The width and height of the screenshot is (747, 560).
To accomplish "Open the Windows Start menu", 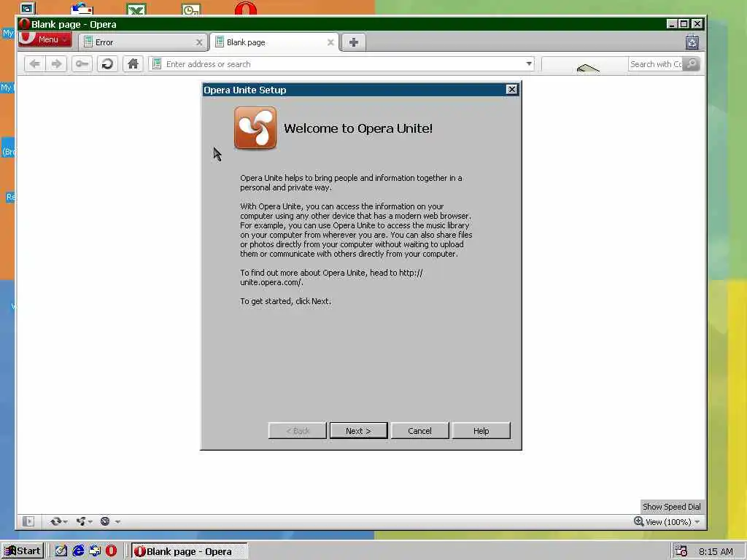I will click(x=23, y=551).
